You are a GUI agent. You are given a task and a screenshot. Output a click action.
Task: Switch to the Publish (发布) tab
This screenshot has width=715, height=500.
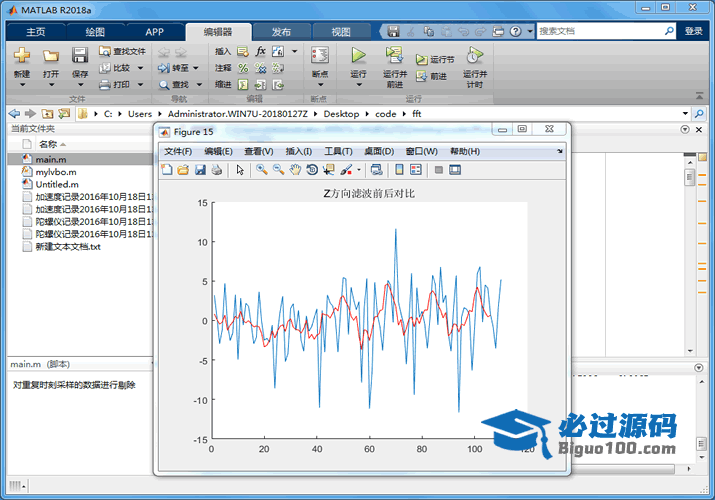pyautogui.click(x=281, y=32)
